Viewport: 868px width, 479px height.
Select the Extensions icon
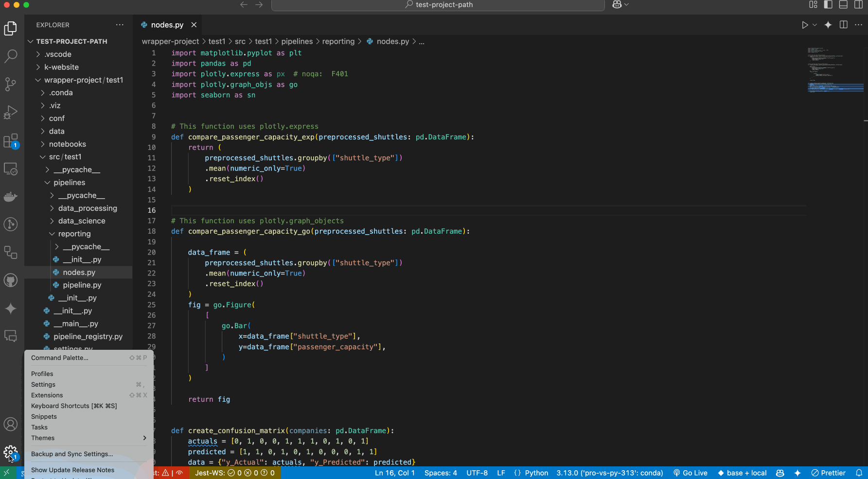click(x=10, y=140)
